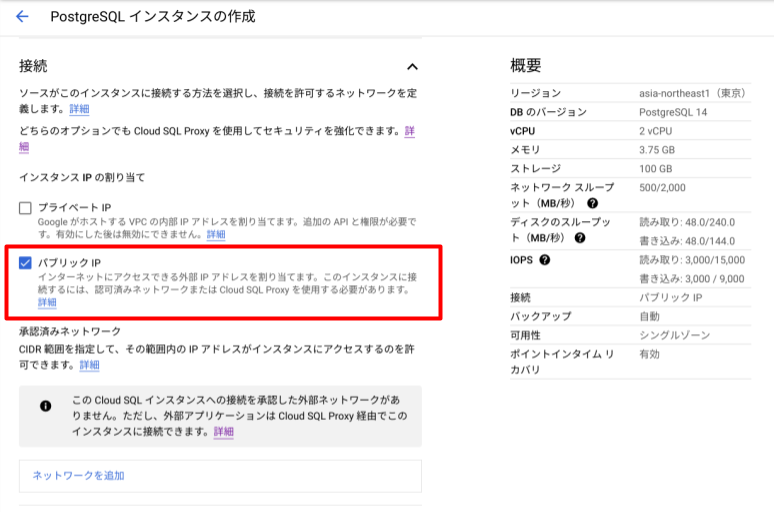Image resolution: width=774 pixels, height=512 pixels.
Task: Click help icon next to ディスクのスループット
Action: tap(580, 238)
